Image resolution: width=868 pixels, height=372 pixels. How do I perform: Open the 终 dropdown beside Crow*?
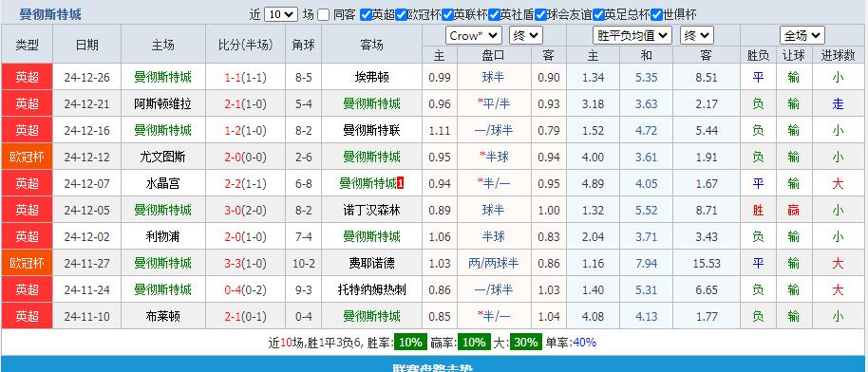(526, 36)
